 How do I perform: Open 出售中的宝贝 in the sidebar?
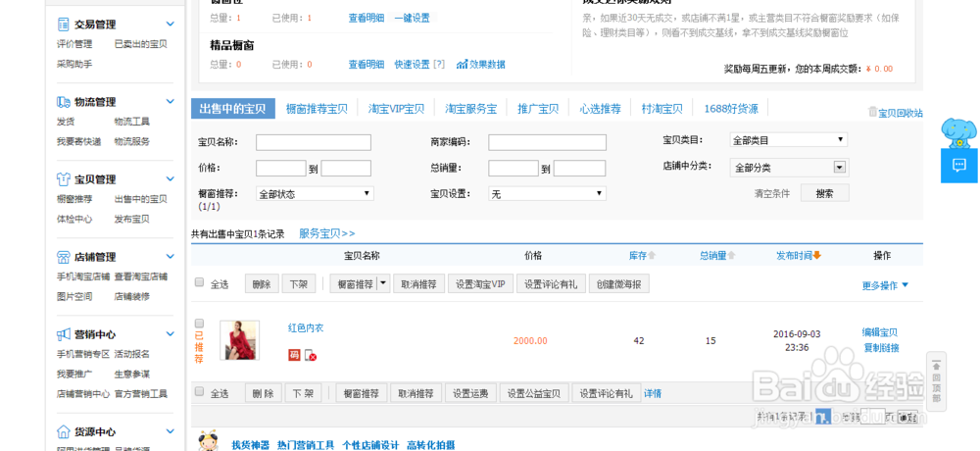pos(140,200)
